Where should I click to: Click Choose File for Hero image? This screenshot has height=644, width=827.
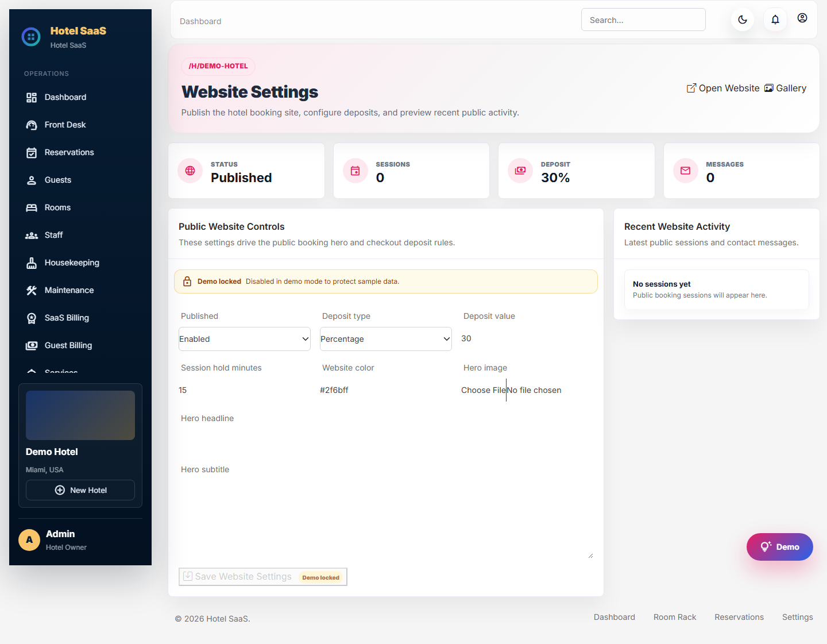point(484,390)
